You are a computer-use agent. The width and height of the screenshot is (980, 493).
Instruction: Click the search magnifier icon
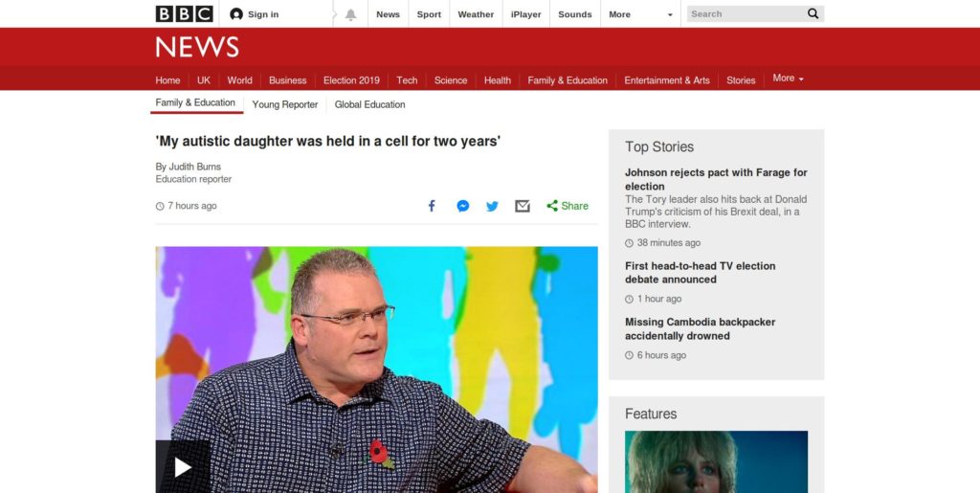pyautogui.click(x=813, y=13)
